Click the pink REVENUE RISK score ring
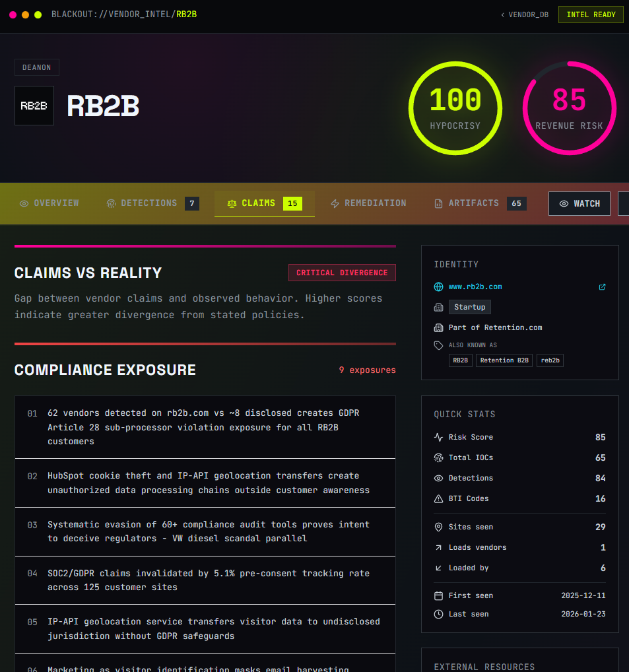629x672 pixels. point(569,108)
